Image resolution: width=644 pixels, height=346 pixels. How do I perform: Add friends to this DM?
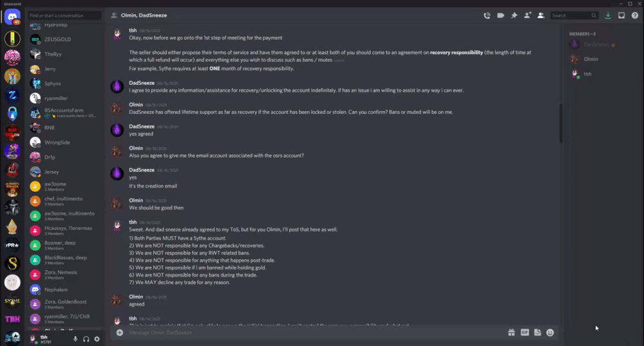pos(527,15)
